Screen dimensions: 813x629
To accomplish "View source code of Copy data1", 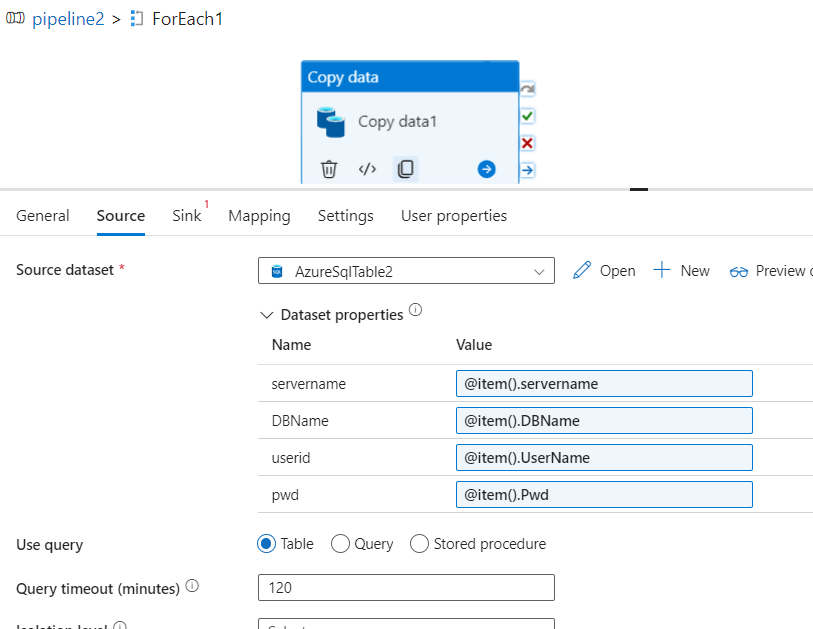I will tap(367, 169).
